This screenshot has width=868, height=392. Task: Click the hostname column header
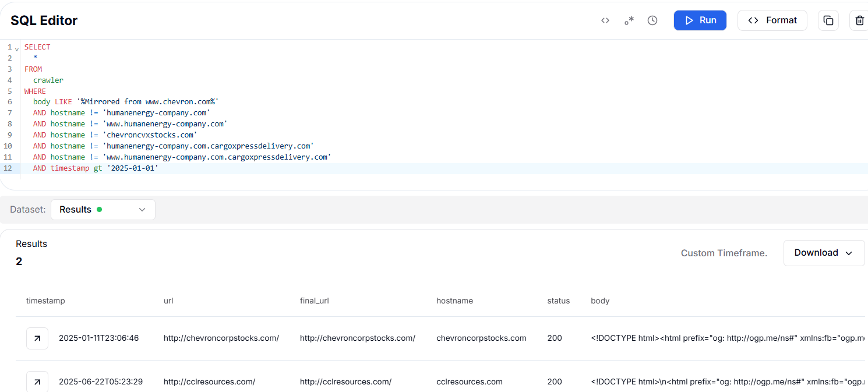(x=454, y=301)
